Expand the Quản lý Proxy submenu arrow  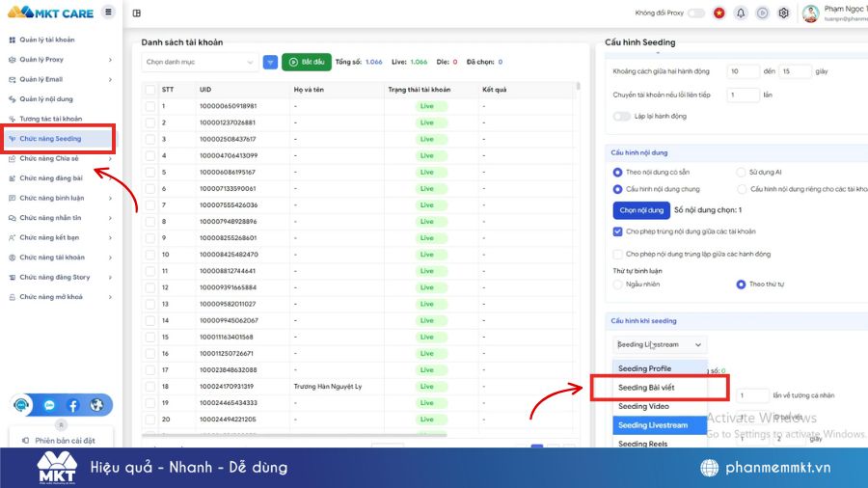tap(110, 60)
